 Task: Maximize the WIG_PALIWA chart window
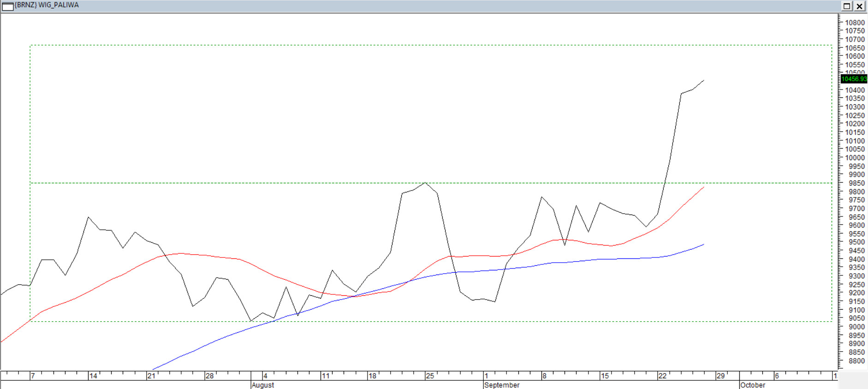[x=847, y=6]
